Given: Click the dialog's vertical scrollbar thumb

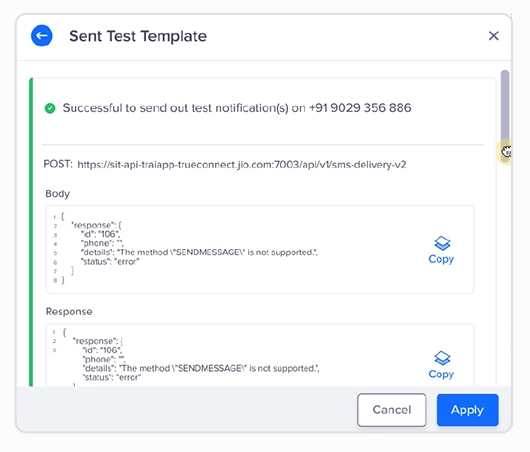Looking at the screenshot, I should (x=505, y=108).
